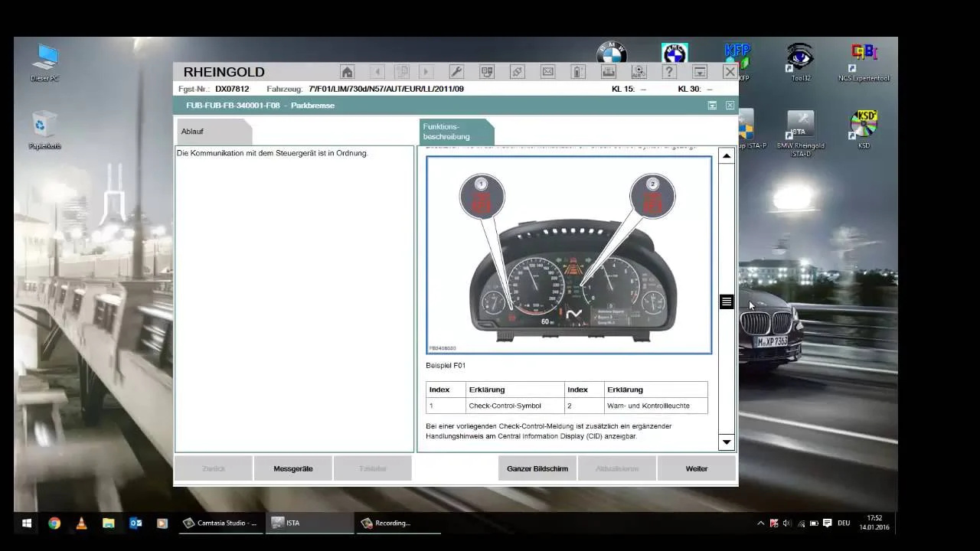
Task: Click the scrollbar down arrow in the description panel
Action: [725, 442]
